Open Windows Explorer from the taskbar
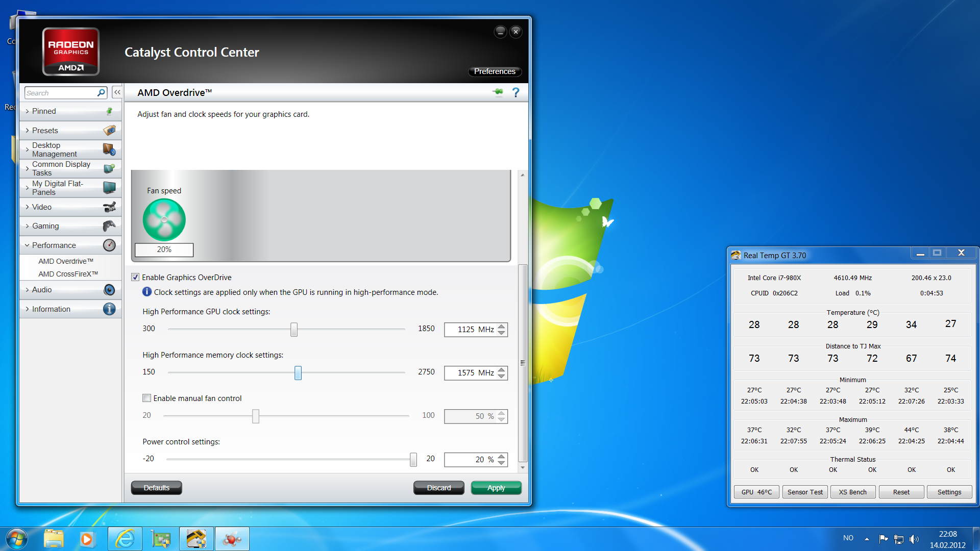This screenshot has height=551, width=980. (x=54, y=539)
